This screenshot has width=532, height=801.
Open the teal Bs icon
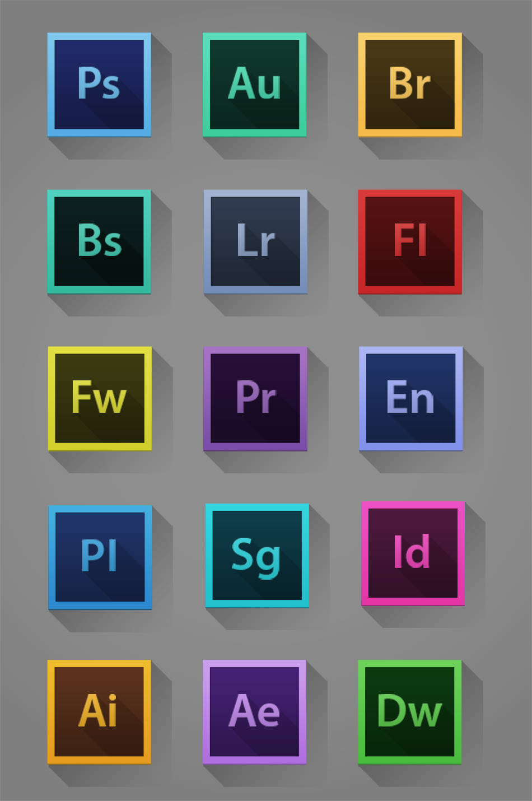99,241
